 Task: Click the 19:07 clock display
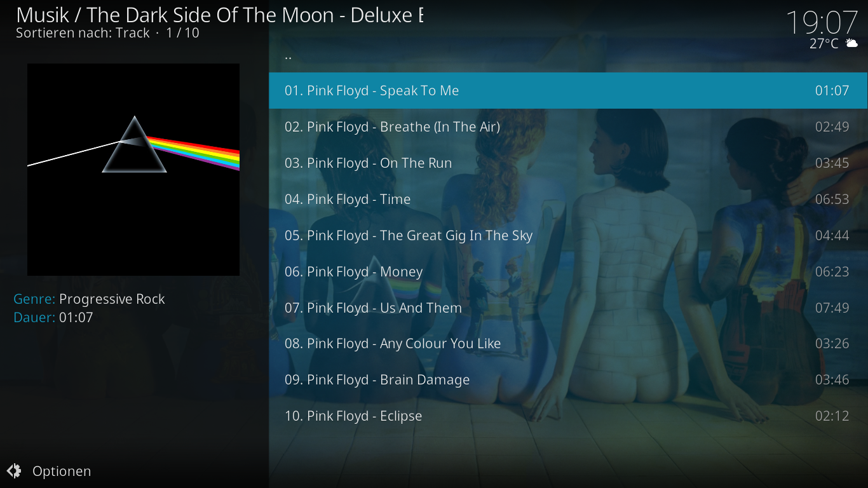point(822,22)
